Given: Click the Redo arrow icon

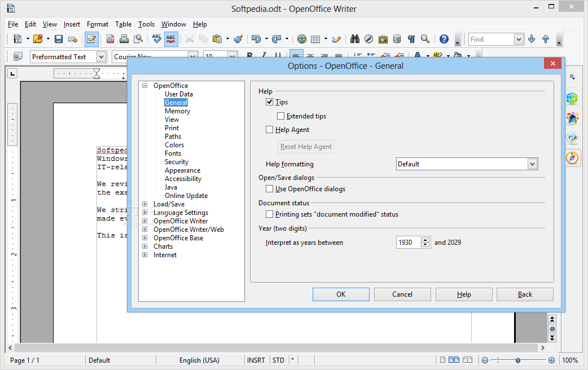Looking at the screenshot, I should click(x=277, y=39).
